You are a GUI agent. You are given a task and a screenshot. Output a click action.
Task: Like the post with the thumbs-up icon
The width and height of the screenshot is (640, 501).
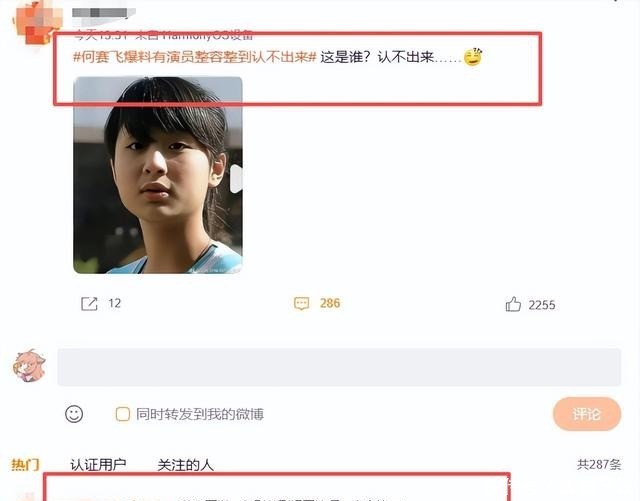(x=513, y=304)
